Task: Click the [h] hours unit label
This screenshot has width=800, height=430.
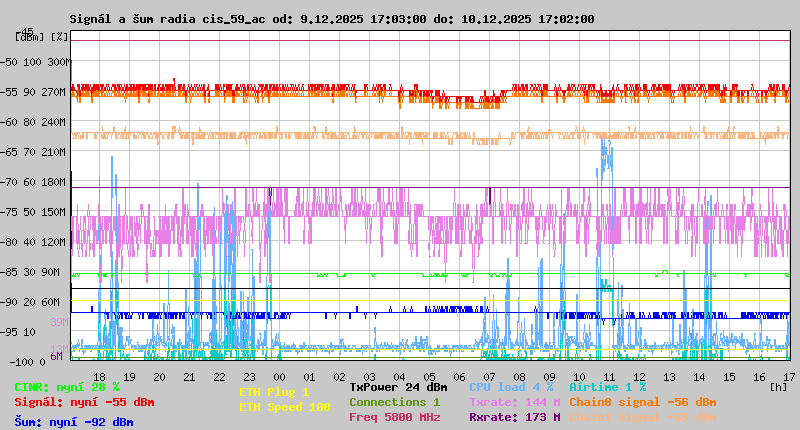Action: point(777,386)
